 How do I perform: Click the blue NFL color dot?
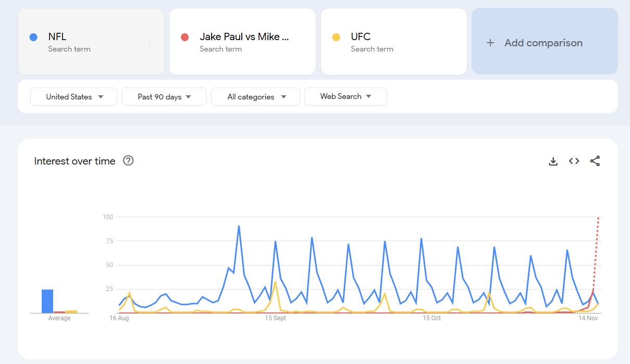point(33,37)
